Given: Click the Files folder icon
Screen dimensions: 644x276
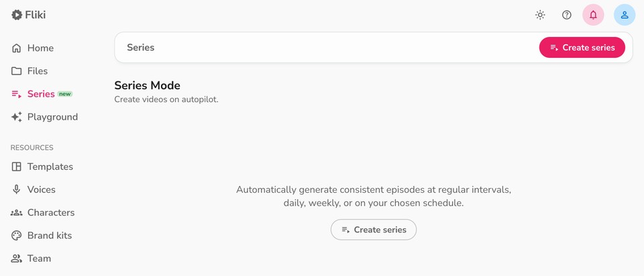Looking at the screenshot, I should tap(17, 71).
